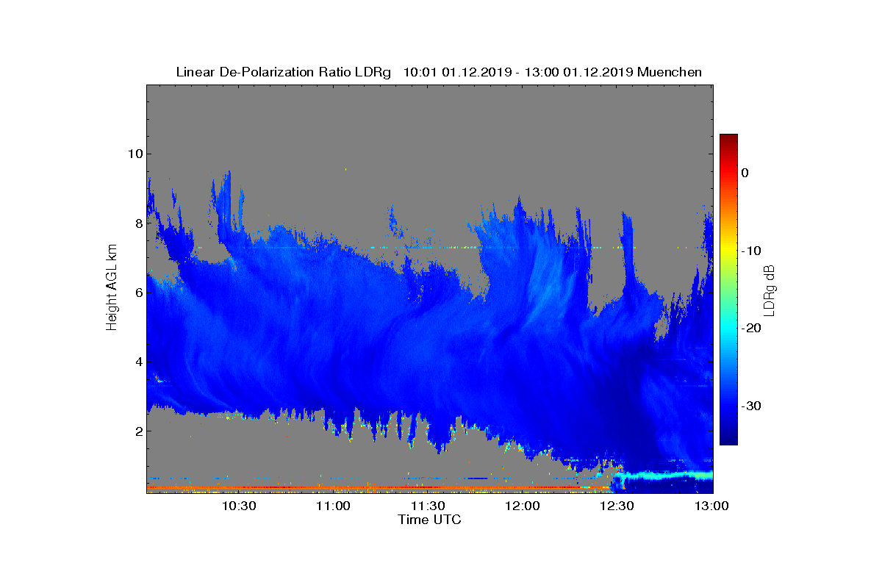Click the colorbar value 0
The height and width of the screenshot is (588, 882).
pyautogui.click(x=745, y=173)
